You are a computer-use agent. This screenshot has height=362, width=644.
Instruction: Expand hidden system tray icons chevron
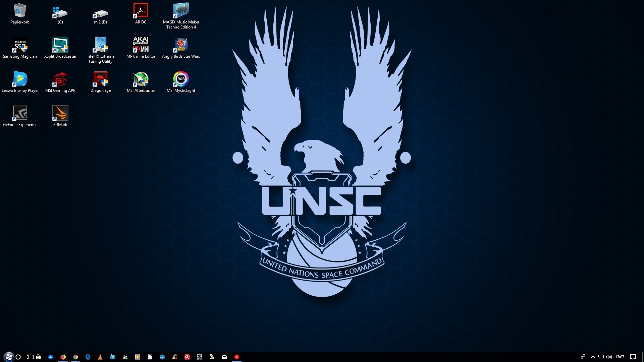[593, 357]
